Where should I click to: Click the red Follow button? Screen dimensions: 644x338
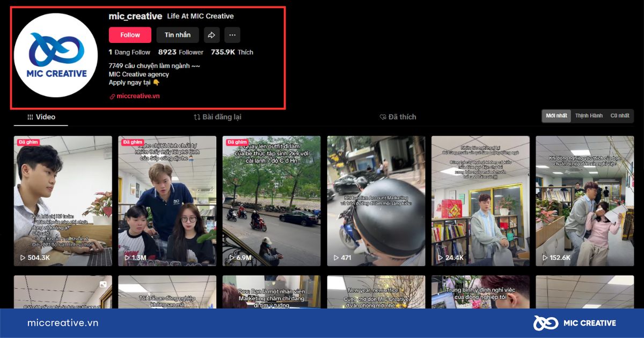click(130, 35)
